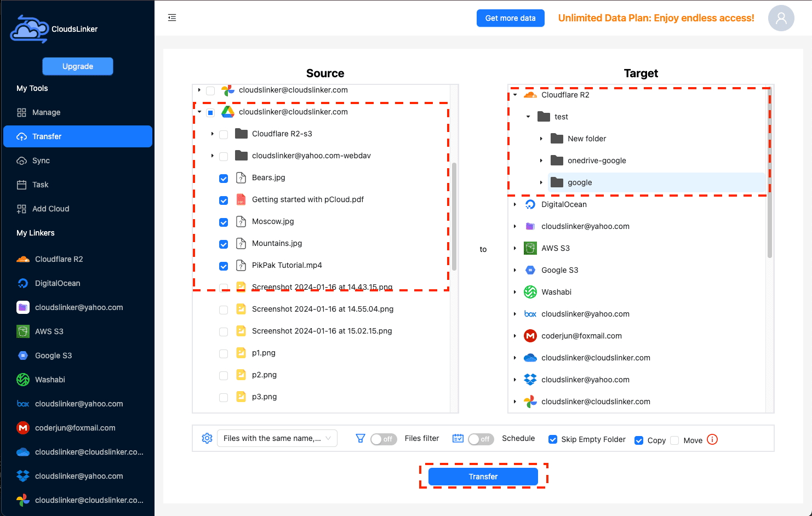Click the Source panel vertical scrollbar
812x516 pixels.
tap(454, 216)
